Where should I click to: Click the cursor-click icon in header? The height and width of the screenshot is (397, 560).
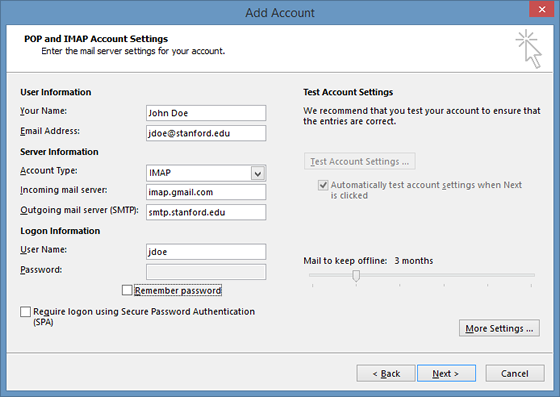(x=529, y=49)
